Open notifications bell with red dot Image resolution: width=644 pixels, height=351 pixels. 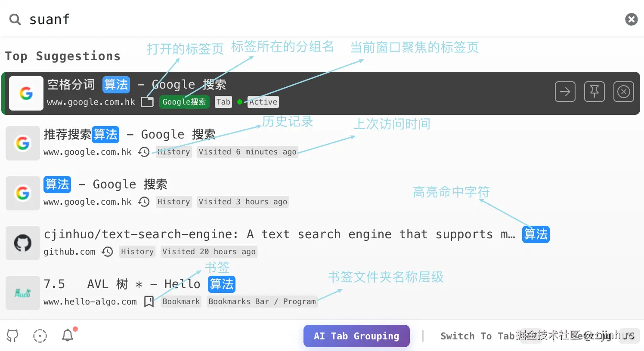[68, 335]
